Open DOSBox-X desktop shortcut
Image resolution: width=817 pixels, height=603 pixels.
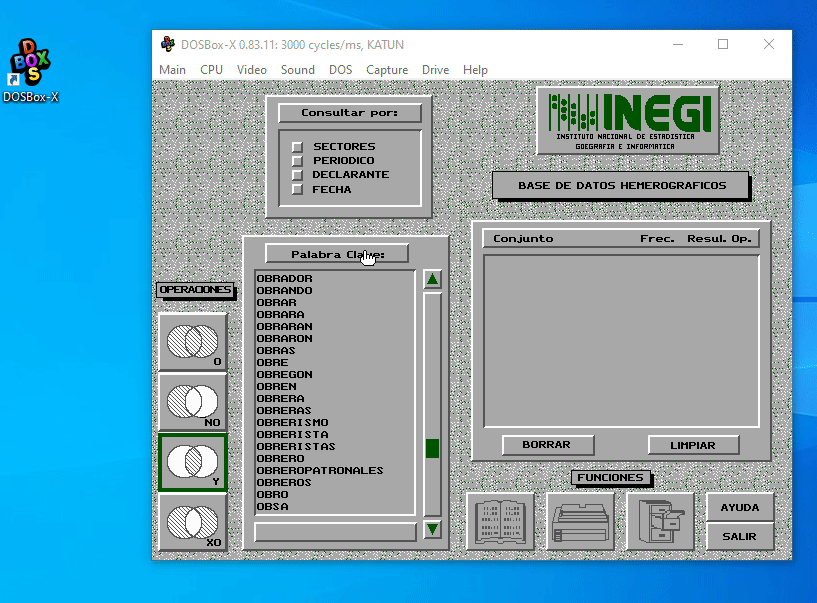click(x=30, y=70)
